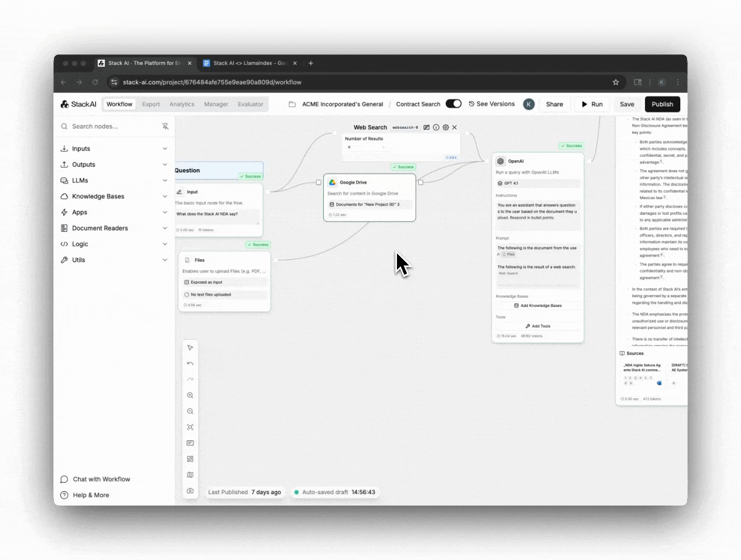Unpin the sidebar with the pin icon

[166, 126]
